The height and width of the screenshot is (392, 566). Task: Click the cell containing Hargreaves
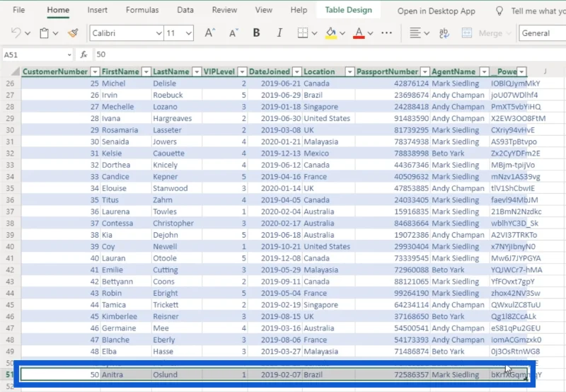176,118
